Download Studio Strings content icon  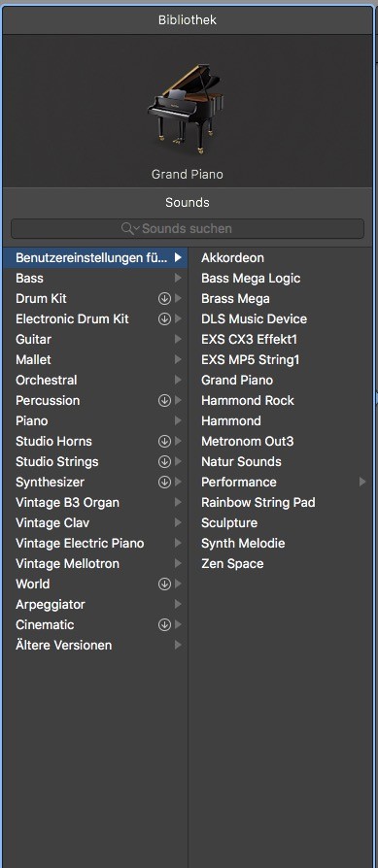coord(164,462)
